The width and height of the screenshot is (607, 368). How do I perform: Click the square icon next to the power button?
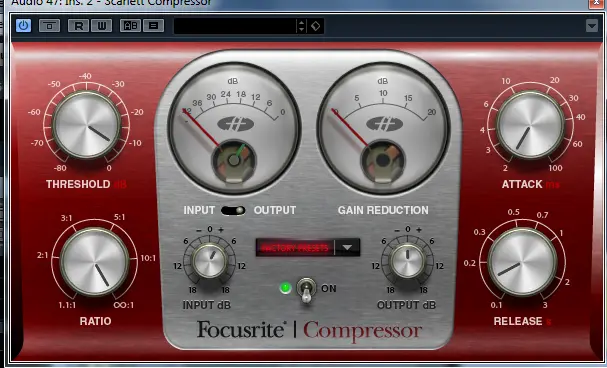tap(49, 26)
